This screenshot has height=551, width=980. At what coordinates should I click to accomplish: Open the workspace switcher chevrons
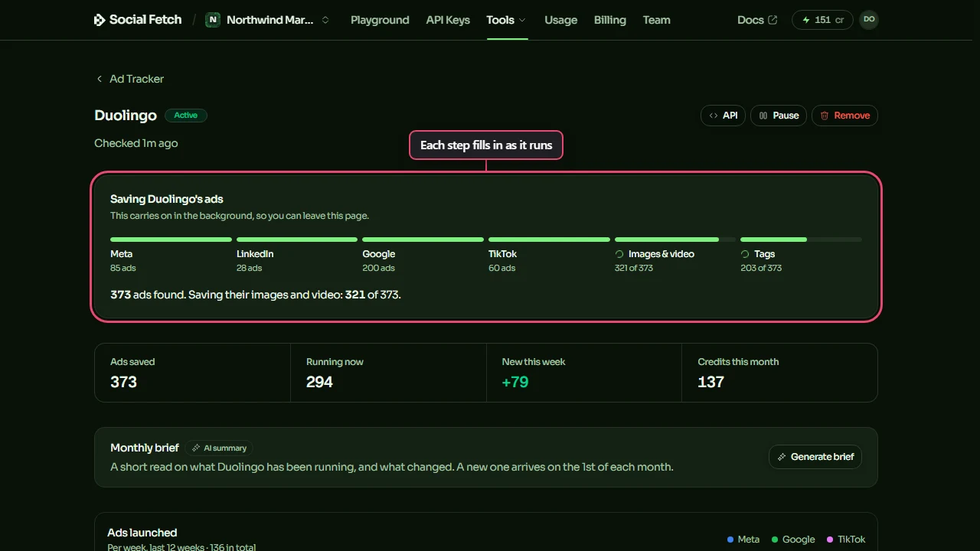325,20
